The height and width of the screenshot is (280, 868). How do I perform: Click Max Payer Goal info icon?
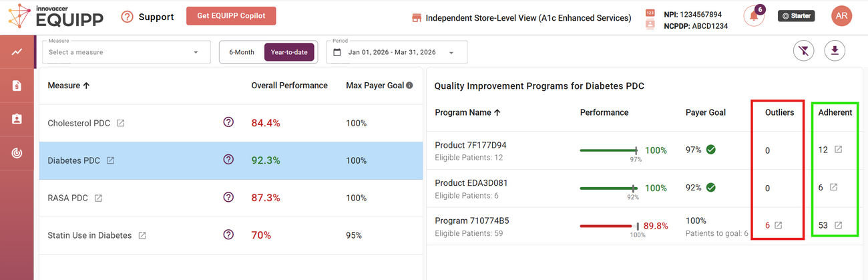coord(409,86)
